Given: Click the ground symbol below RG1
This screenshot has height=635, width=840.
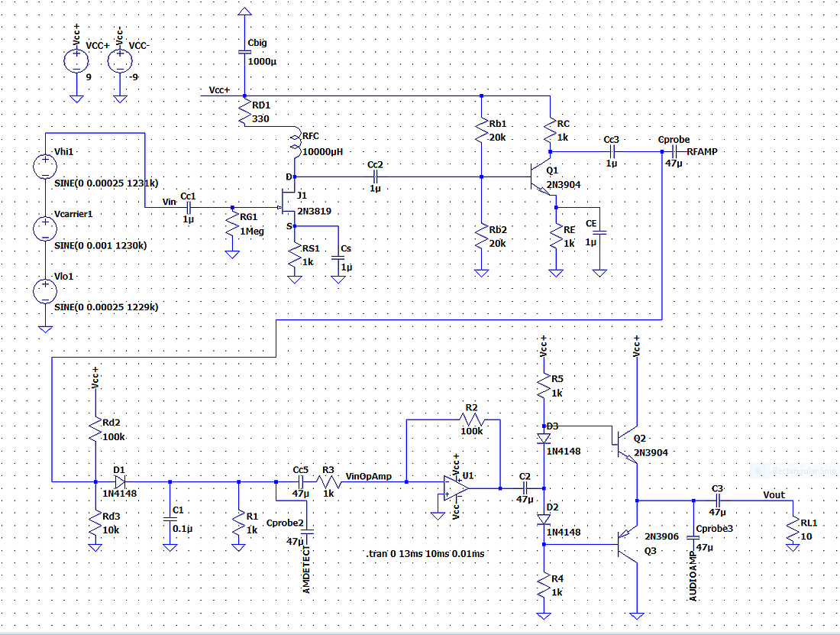Looking at the screenshot, I should 232,254.
